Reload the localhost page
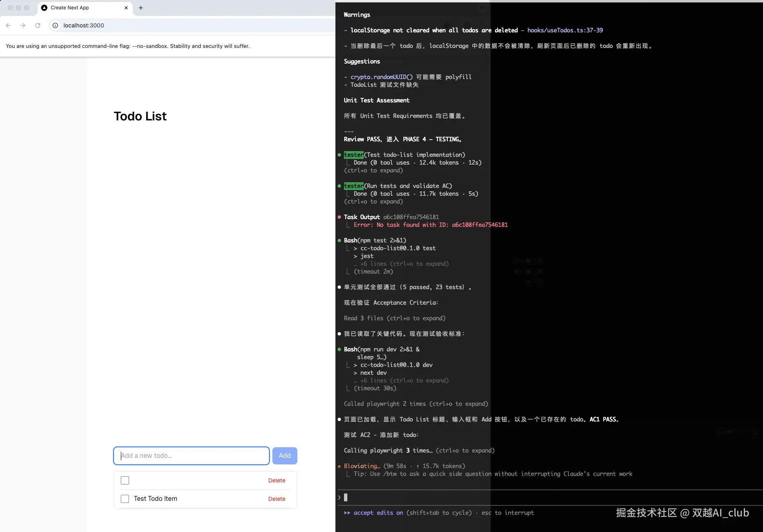763x532 pixels. (x=38, y=25)
